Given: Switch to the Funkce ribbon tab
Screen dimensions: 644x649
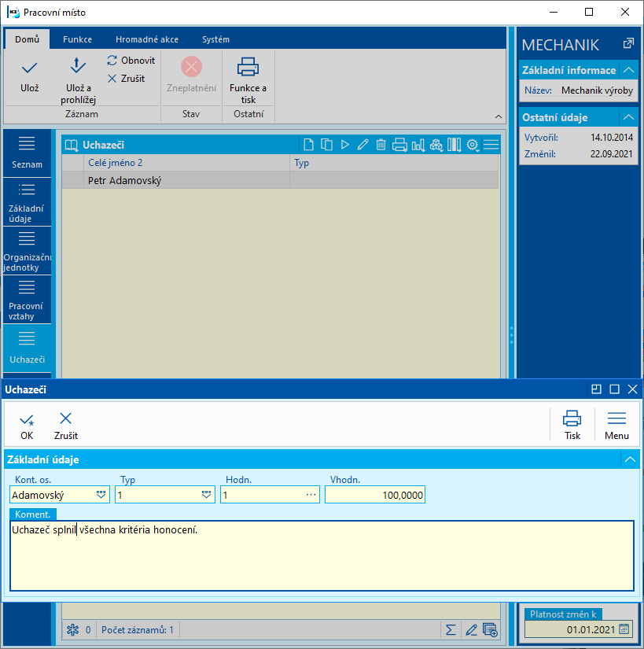Looking at the screenshot, I should 77,39.
